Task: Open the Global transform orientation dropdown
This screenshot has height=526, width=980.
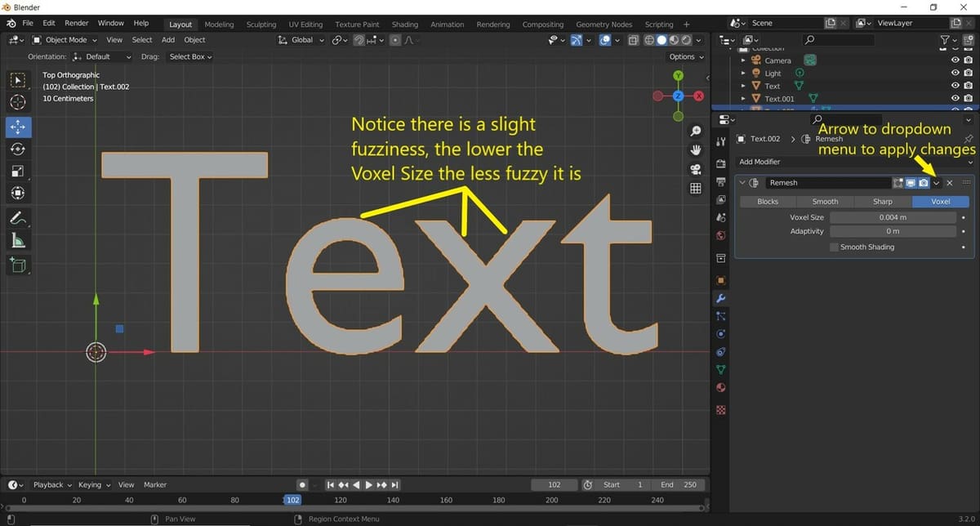Action: pos(301,40)
